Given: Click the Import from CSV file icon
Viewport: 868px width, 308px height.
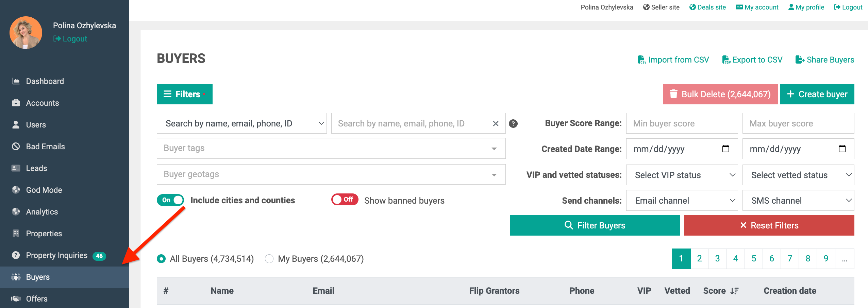Looking at the screenshot, I should coord(641,60).
